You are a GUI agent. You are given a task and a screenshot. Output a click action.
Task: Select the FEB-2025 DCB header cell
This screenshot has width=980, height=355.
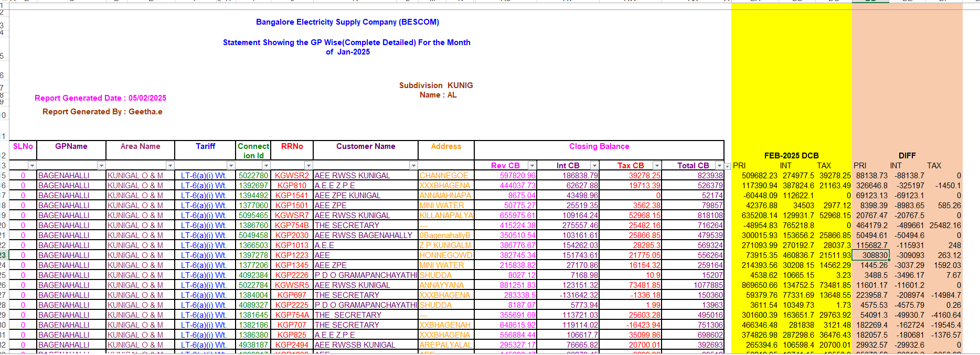(792, 156)
